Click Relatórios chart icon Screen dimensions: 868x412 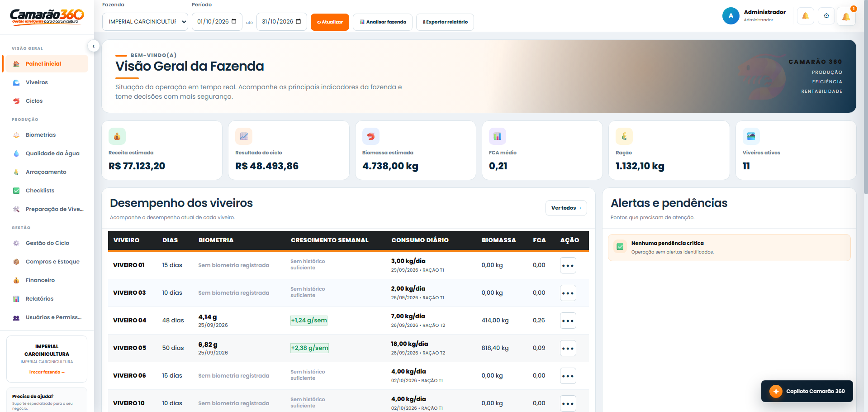coord(16,299)
